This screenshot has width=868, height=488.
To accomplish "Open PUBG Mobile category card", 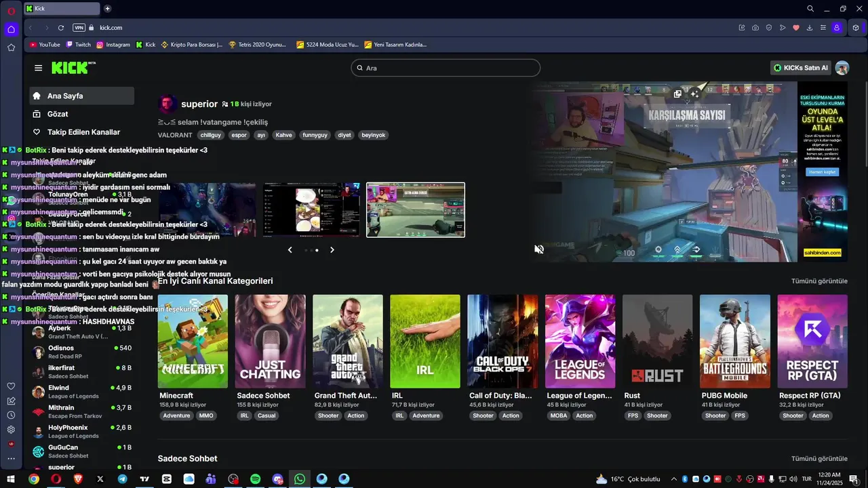I will [x=735, y=342].
